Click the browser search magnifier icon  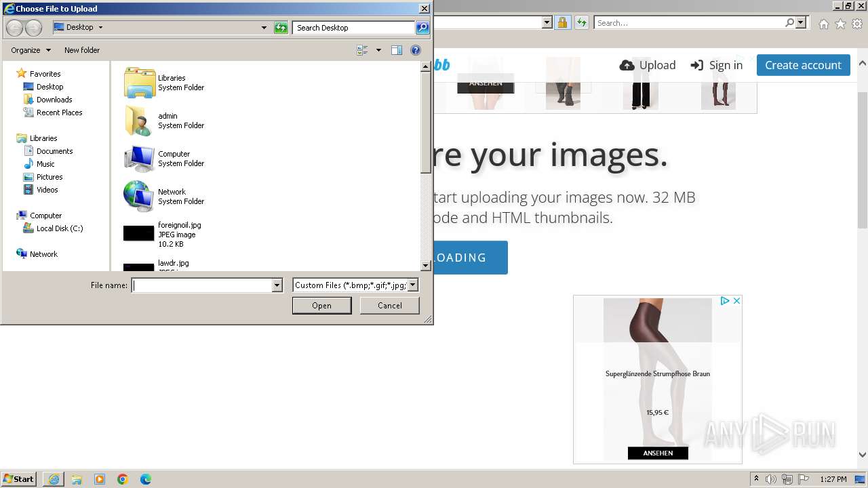click(x=789, y=22)
